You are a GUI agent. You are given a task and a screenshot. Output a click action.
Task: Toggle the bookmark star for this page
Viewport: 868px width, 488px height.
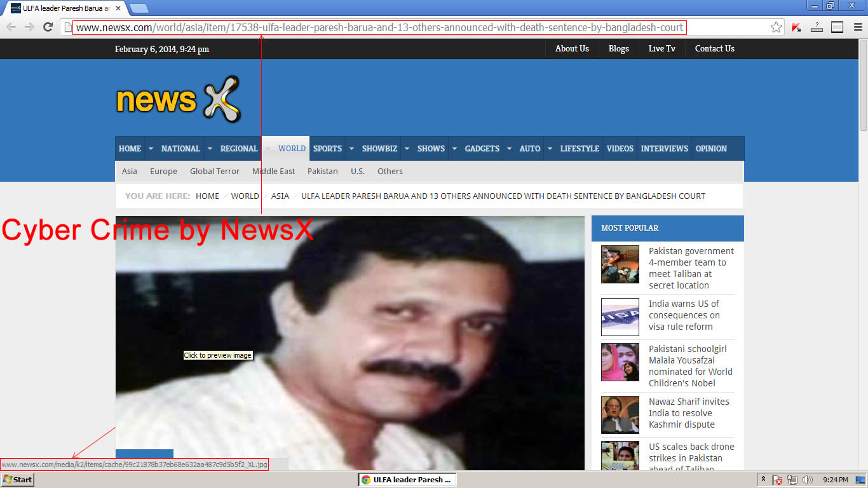[x=776, y=27]
